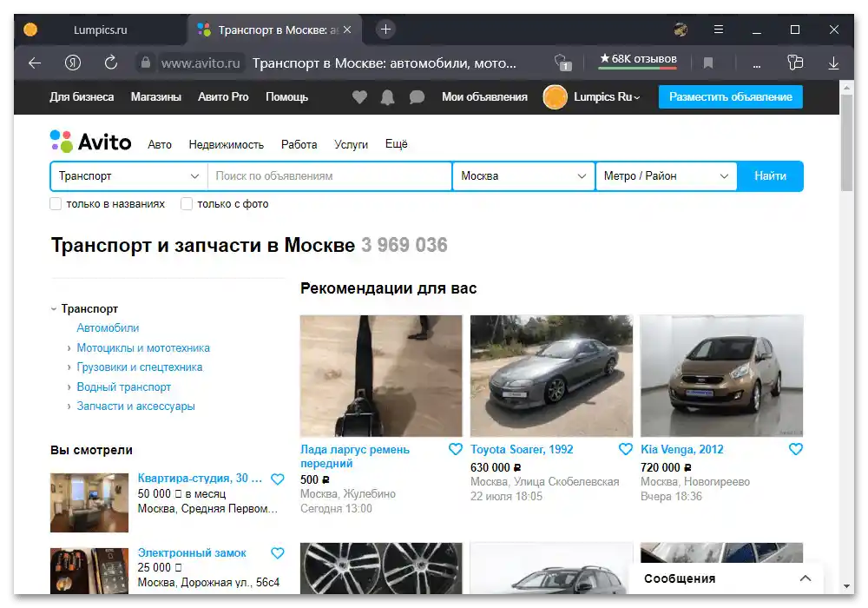Open Магазины in the top menu
This screenshot has height=608, width=868.
156,97
